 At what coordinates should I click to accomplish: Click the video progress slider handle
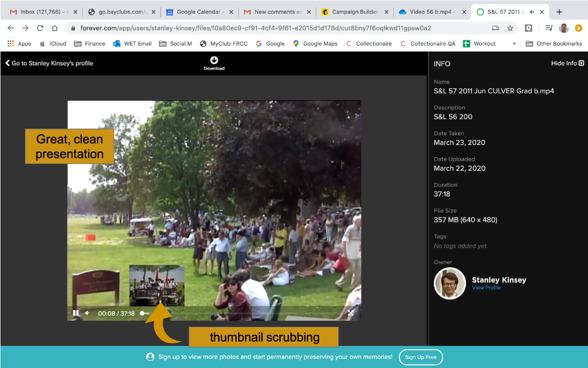coord(142,313)
